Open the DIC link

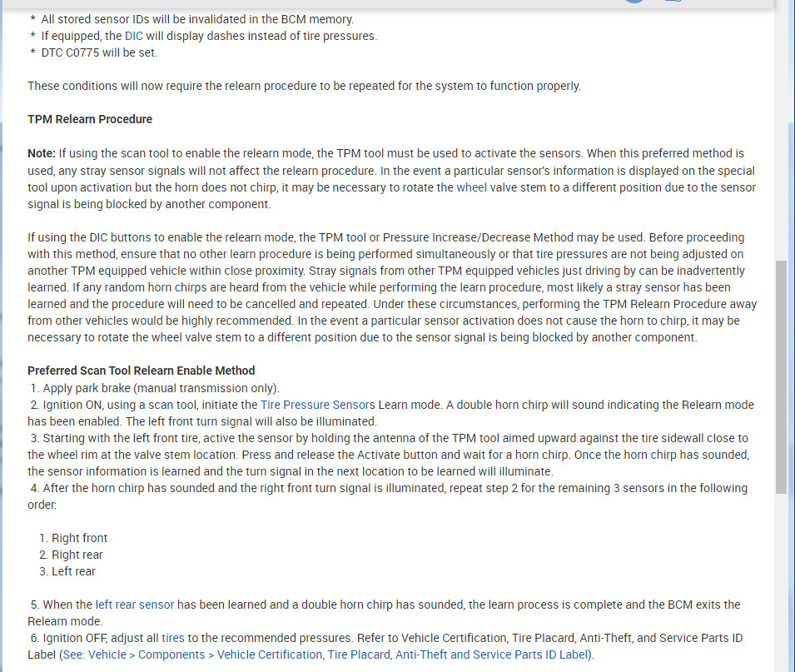pyautogui.click(x=133, y=36)
